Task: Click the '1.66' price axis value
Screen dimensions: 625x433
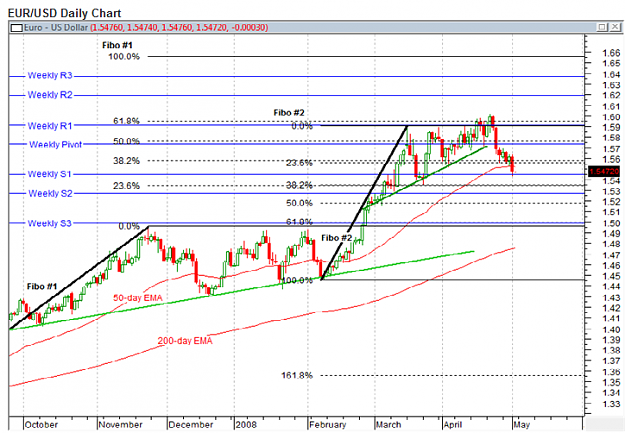Action: pyautogui.click(x=611, y=53)
